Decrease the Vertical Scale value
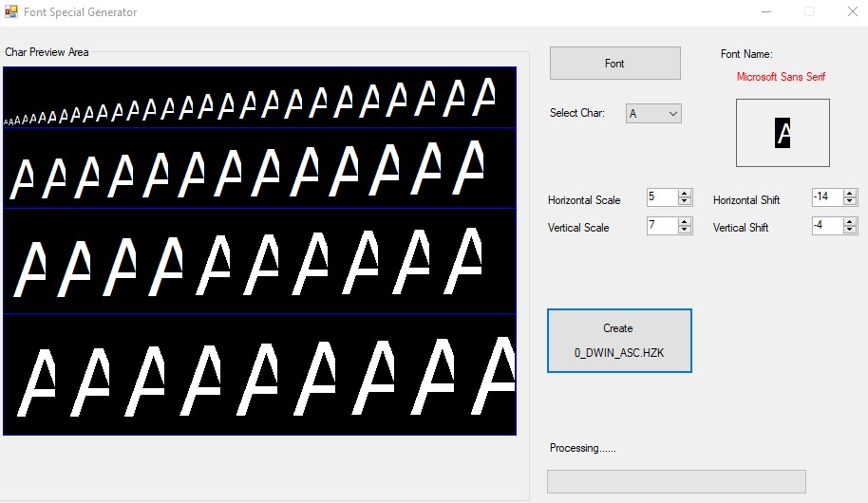The image size is (868, 503). click(685, 230)
